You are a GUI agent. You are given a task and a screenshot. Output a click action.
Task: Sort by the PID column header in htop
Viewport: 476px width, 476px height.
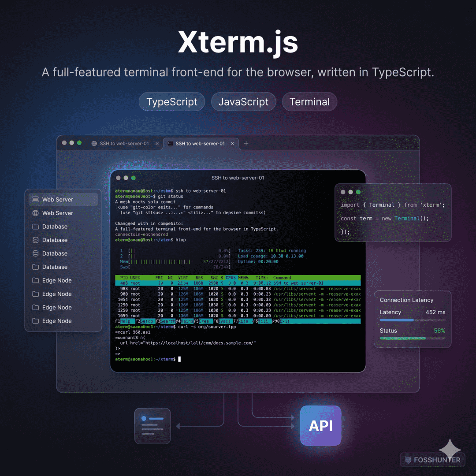click(x=123, y=278)
